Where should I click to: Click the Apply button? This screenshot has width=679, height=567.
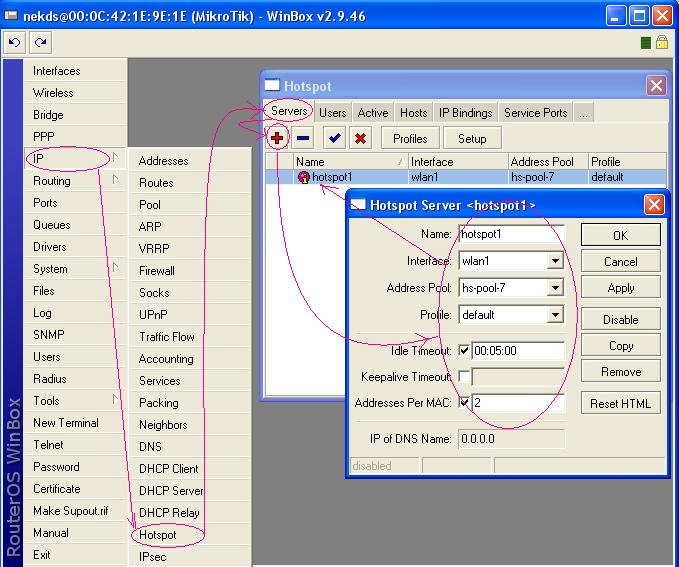(x=621, y=288)
